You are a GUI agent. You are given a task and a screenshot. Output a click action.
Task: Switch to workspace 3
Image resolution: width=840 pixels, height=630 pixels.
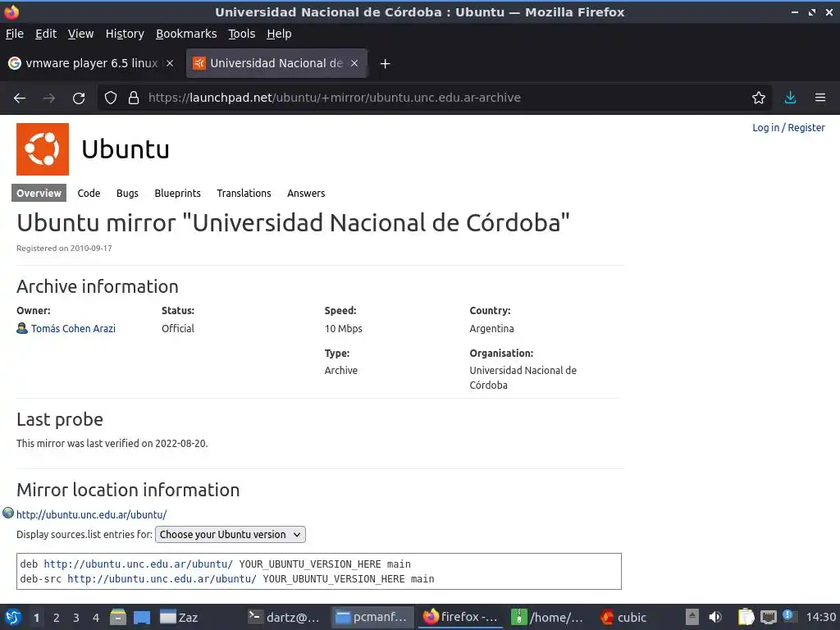pos(76,618)
